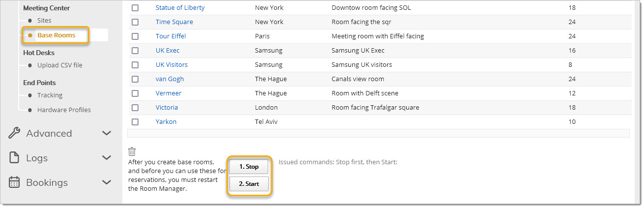Select the Tour Eiffel row checkbox
Screen dimensions: 644x208
(135, 36)
